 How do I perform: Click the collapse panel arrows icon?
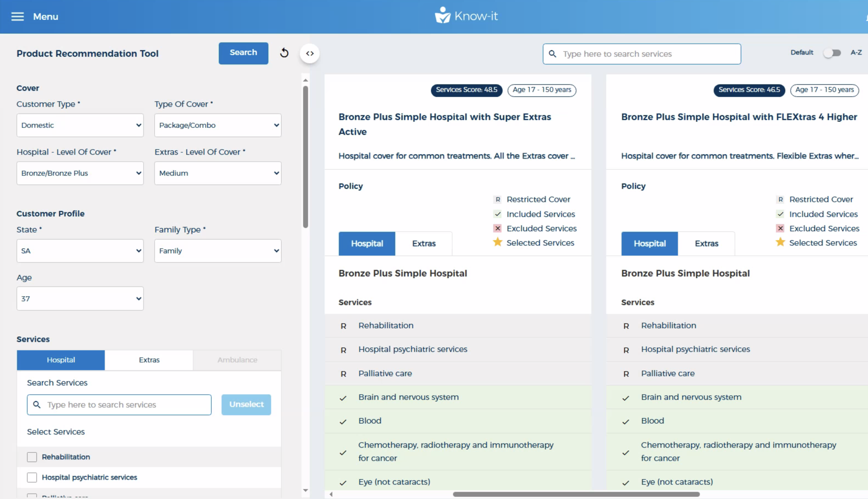click(x=310, y=53)
